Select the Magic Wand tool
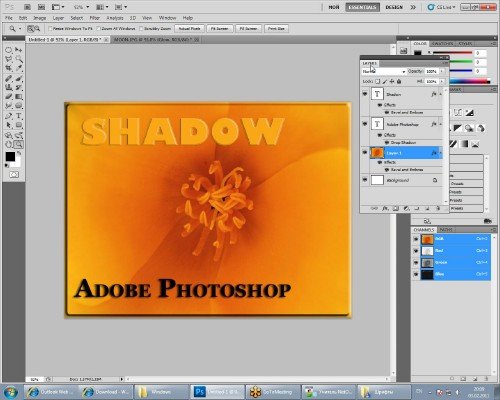Screen dimensions: 500x400 [19, 59]
